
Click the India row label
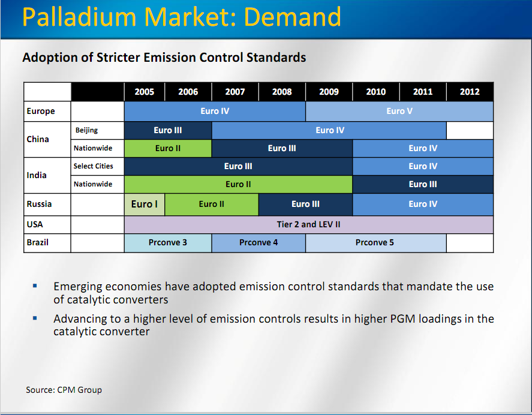click(x=37, y=175)
